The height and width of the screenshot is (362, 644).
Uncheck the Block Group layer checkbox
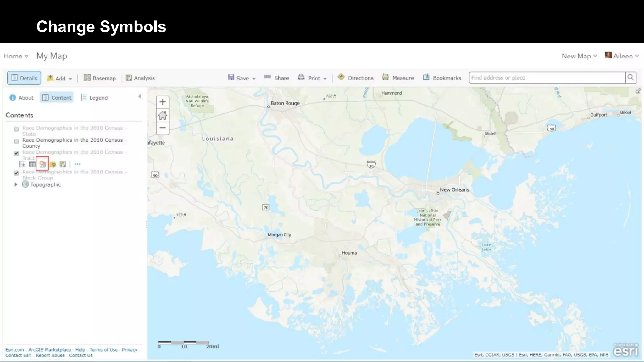coord(16,173)
